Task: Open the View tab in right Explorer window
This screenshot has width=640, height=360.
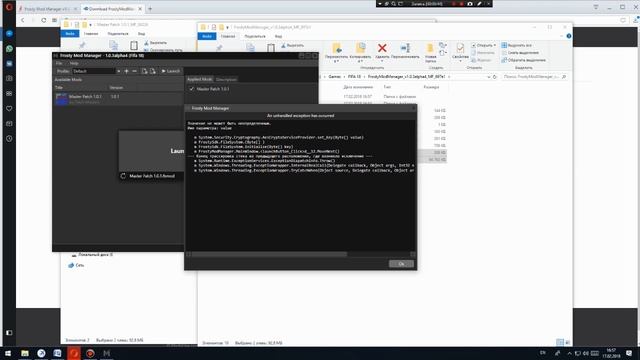Action: pos(278,36)
